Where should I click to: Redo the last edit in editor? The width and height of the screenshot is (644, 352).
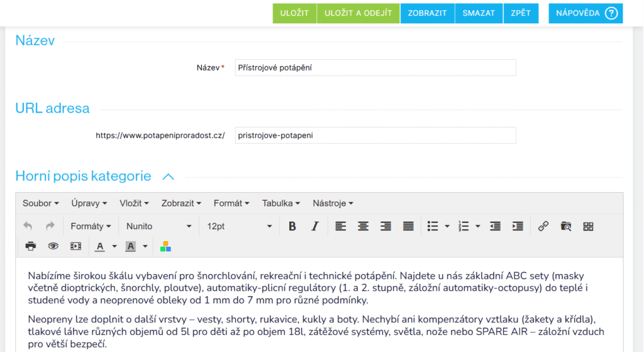(x=50, y=226)
